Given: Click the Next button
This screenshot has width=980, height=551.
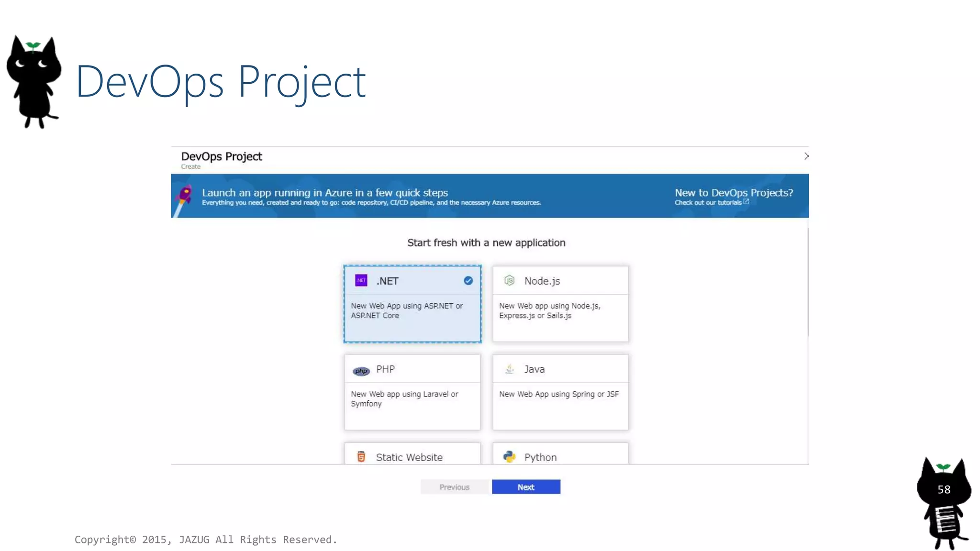Looking at the screenshot, I should point(526,487).
